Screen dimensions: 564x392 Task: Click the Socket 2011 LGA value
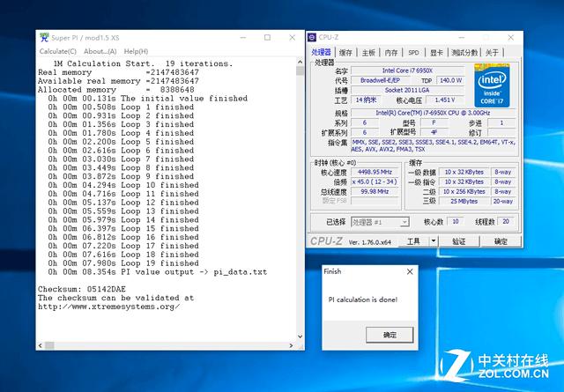point(407,90)
